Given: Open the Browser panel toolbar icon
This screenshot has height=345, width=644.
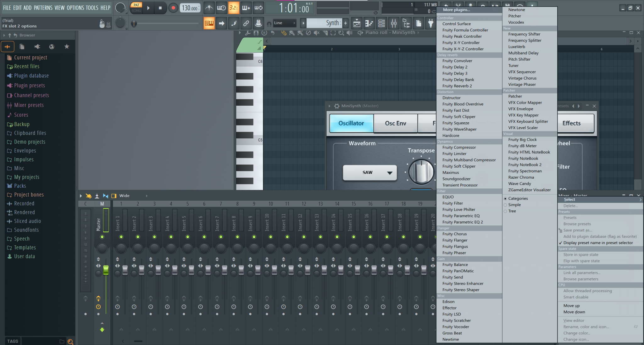Looking at the screenshot, I should 406,23.
